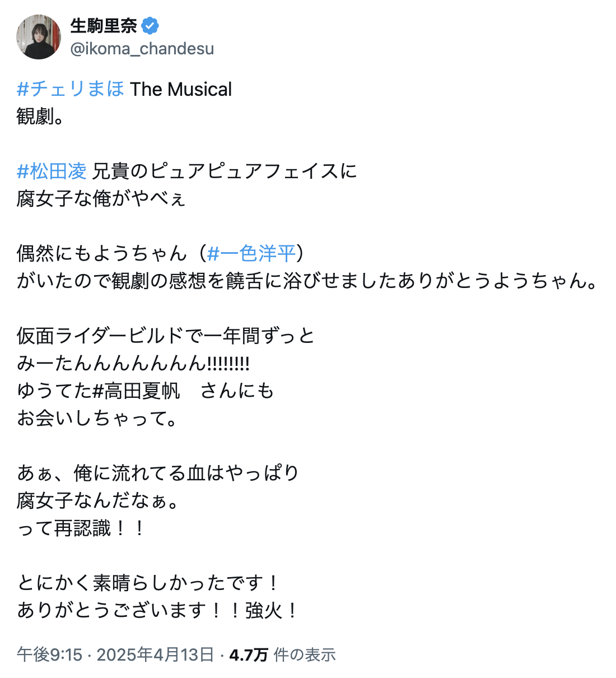Follow the #松田凌 hashtag link
This screenshot has width=616, height=678.
52,171
